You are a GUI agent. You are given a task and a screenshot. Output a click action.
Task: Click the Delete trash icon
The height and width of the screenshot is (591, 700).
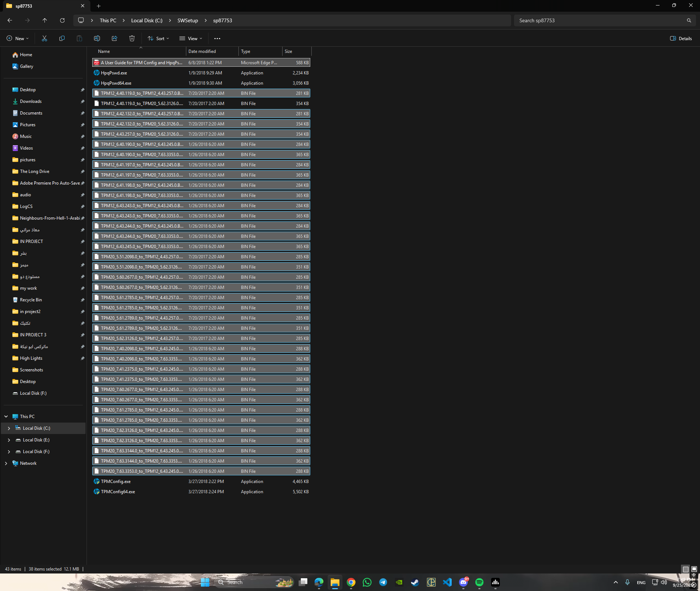[x=132, y=38]
